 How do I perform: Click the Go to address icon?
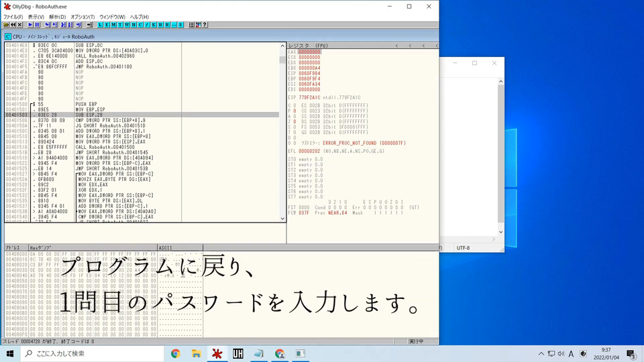(89, 25)
